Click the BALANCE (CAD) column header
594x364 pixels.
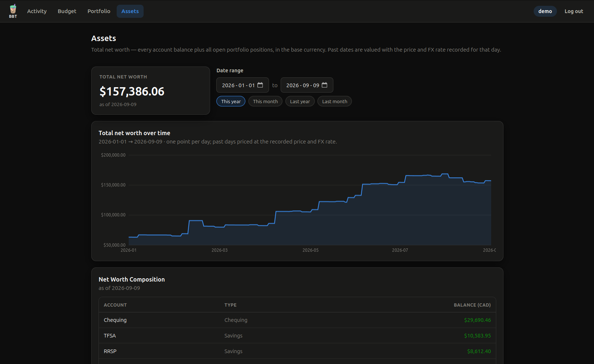coord(472,305)
